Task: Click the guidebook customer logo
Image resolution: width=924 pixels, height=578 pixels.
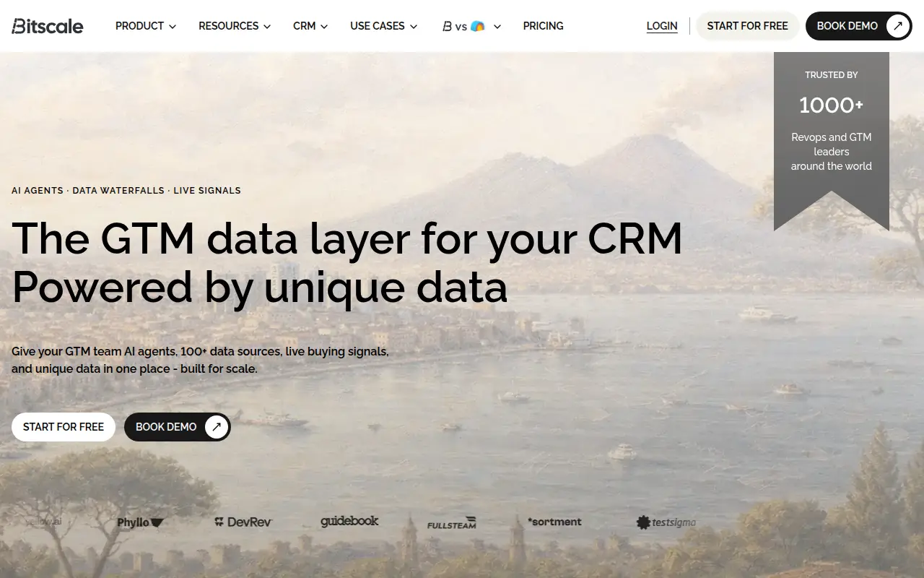Action: (x=349, y=521)
